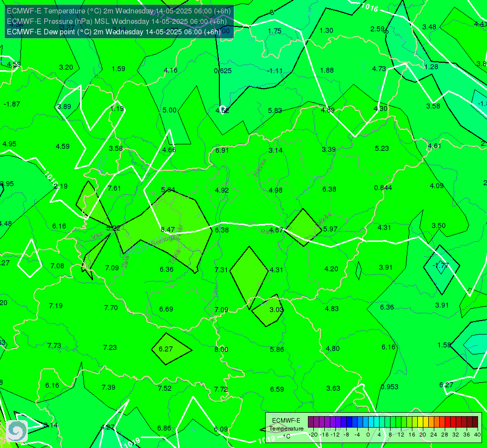Click the 4.92 value on the map

click(222, 190)
